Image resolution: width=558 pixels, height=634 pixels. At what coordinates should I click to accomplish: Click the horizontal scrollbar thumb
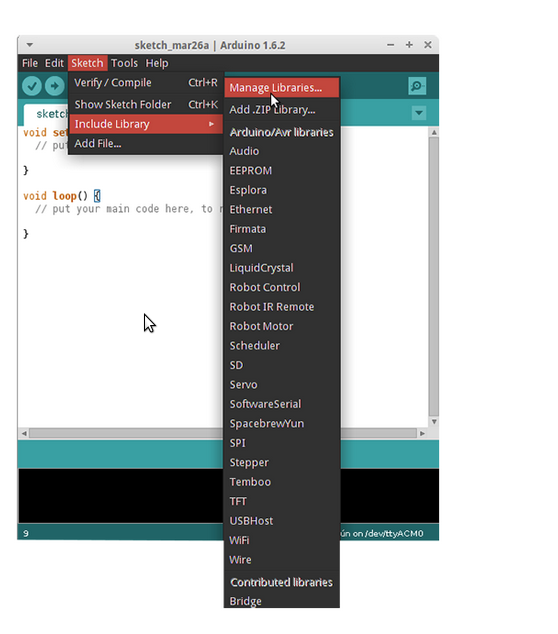tap(126, 433)
